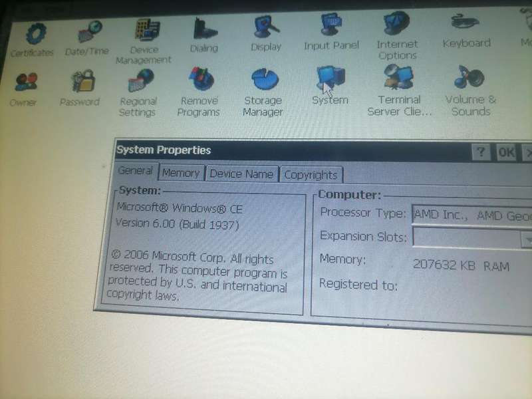532x399 pixels.
Task: Click the Registered to: label
Action: [358, 285]
